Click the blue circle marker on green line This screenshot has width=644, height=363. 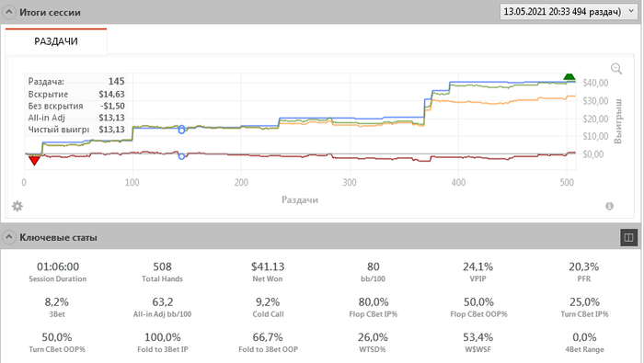(181, 130)
